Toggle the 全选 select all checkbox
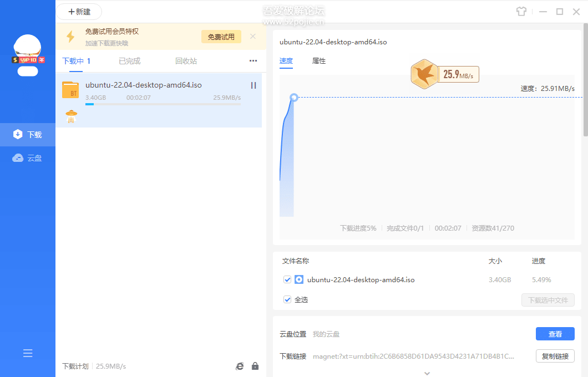Screen dimensions: 588x377 click(287, 299)
